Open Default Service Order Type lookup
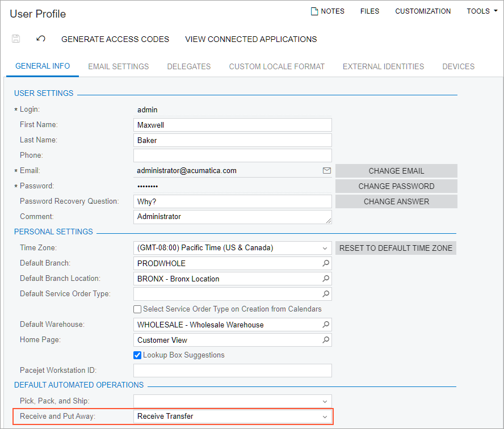The image size is (504, 429). pos(326,294)
